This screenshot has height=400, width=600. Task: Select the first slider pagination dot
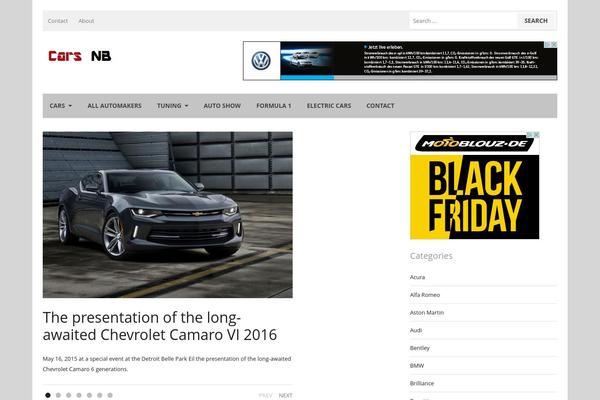point(47,395)
